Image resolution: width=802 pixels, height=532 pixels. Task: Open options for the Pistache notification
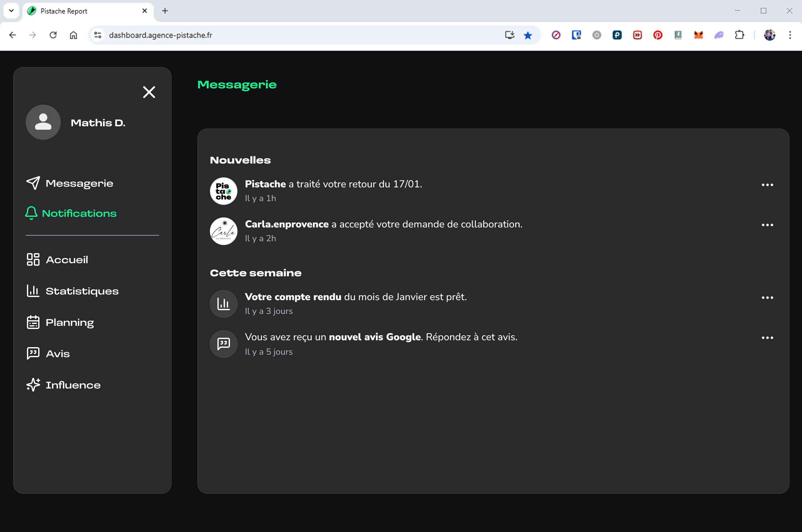[767, 185]
